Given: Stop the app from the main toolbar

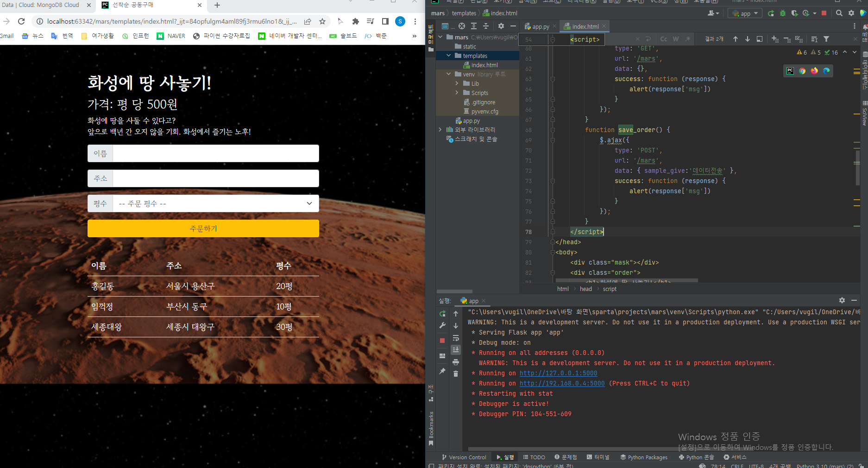Looking at the screenshot, I should click(824, 13).
